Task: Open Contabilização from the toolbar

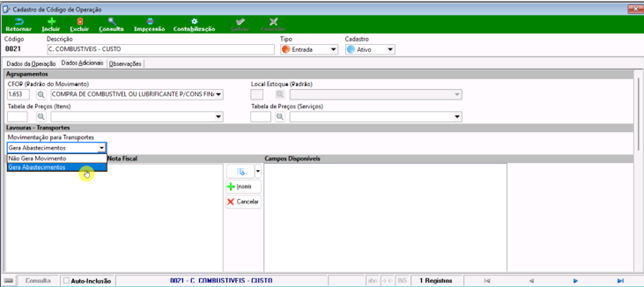Action: coord(194,25)
